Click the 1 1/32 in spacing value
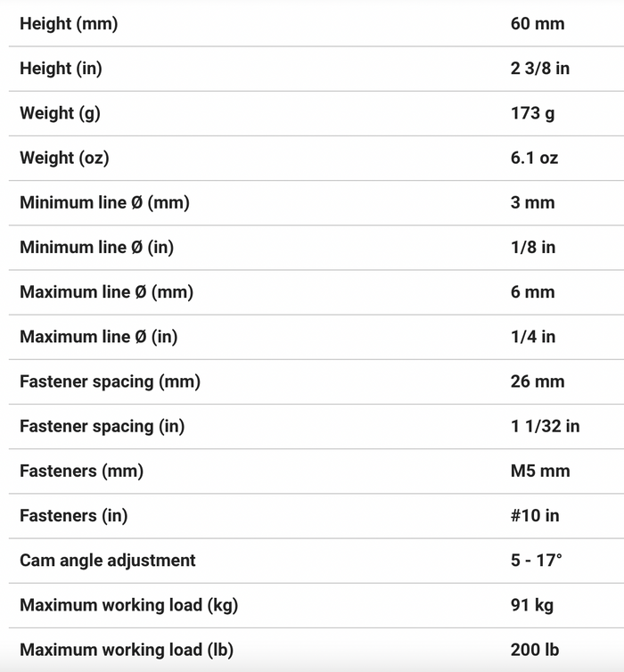 546,426
